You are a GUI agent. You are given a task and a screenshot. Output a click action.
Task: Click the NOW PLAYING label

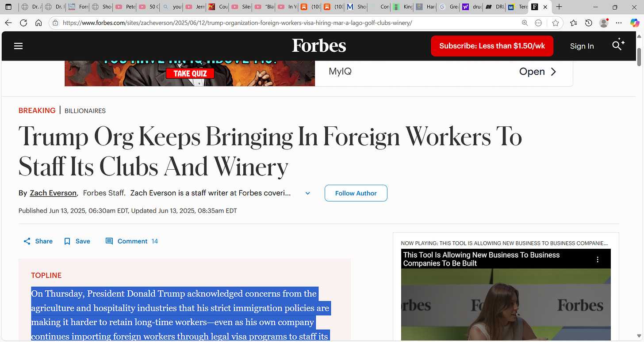pyautogui.click(x=504, y=243)
